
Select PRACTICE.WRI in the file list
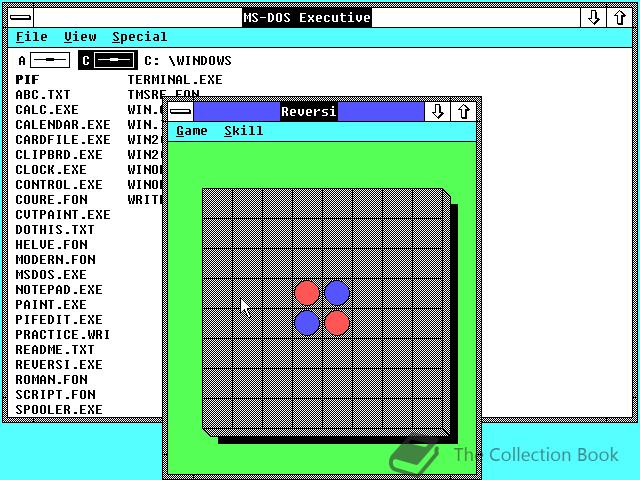tap(63, 335)
